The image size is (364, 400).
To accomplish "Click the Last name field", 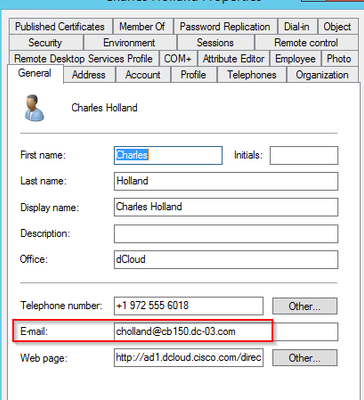I will click(x=226, y=181).
